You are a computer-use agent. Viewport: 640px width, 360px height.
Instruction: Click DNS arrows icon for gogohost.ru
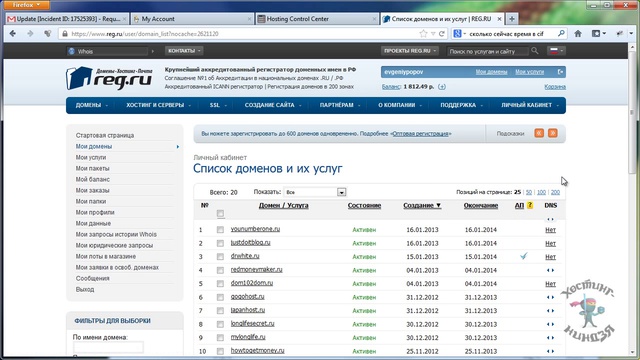point(550,297)
